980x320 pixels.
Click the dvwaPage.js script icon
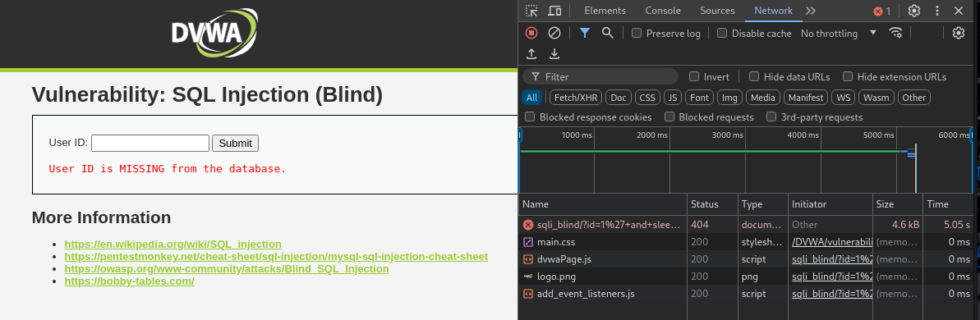tap(528, 258)
